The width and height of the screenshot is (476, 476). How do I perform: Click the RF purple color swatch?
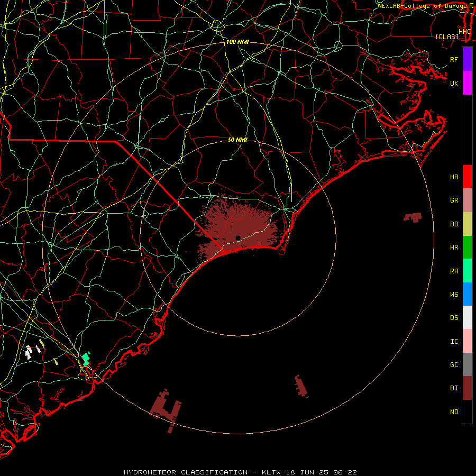pos(467,59)
